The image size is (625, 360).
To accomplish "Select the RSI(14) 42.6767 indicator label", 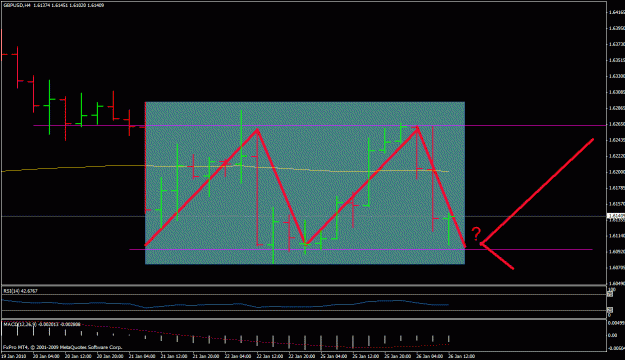I will pos(21,291).
